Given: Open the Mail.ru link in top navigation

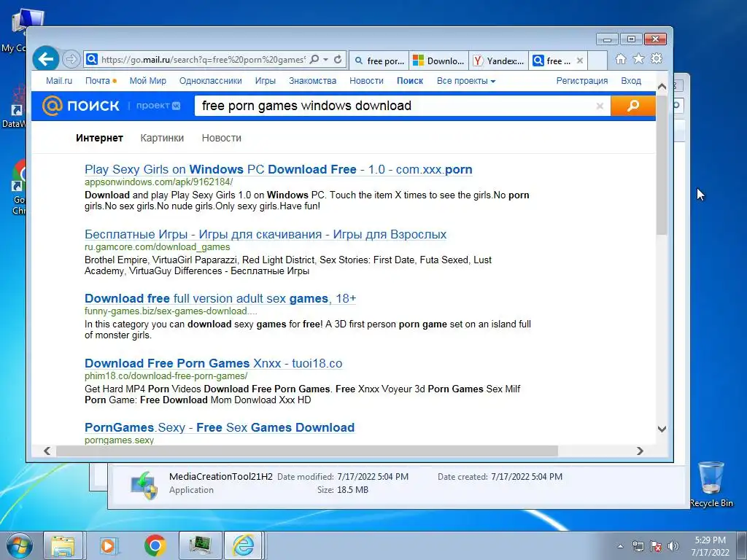Looking at the screenshot, I should tap(59, 80).
